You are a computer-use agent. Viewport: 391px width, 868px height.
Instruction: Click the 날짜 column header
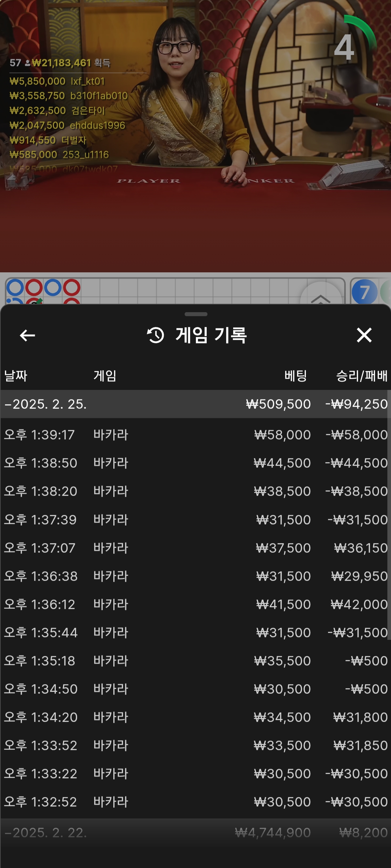click(x=16, y=376)
